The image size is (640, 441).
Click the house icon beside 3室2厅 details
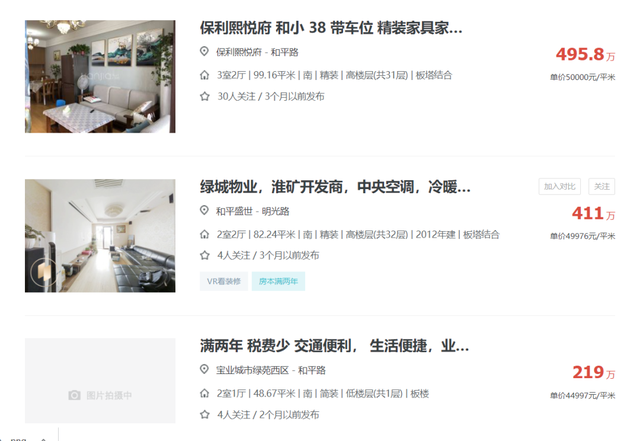pyautogui.click(x=204, y=75)
